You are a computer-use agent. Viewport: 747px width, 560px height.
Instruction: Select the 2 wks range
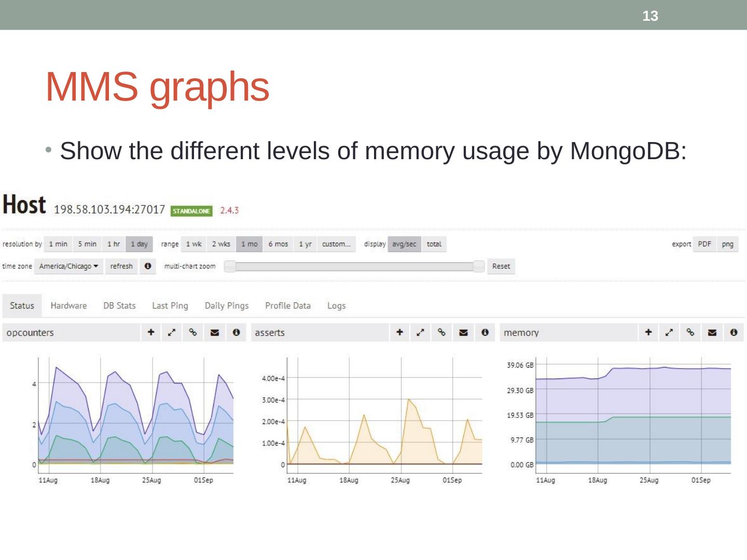coord(221,244)
